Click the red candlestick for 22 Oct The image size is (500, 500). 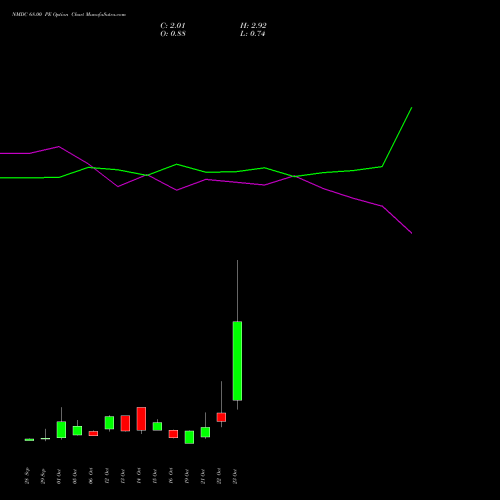(221, 417)
